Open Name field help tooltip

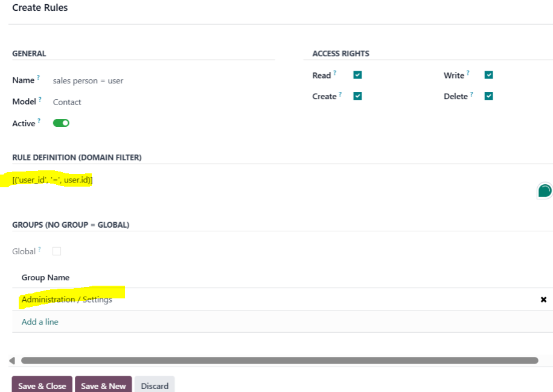38,77
